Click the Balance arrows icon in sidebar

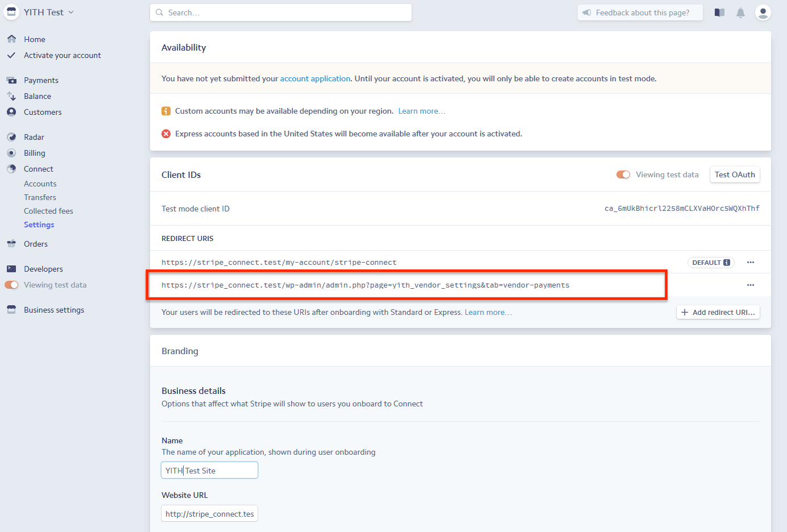11,96
